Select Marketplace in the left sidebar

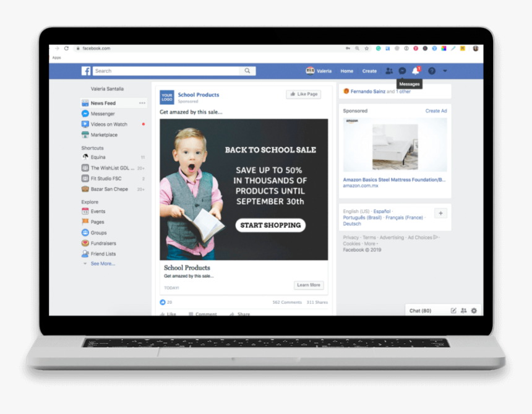(104, 135)
